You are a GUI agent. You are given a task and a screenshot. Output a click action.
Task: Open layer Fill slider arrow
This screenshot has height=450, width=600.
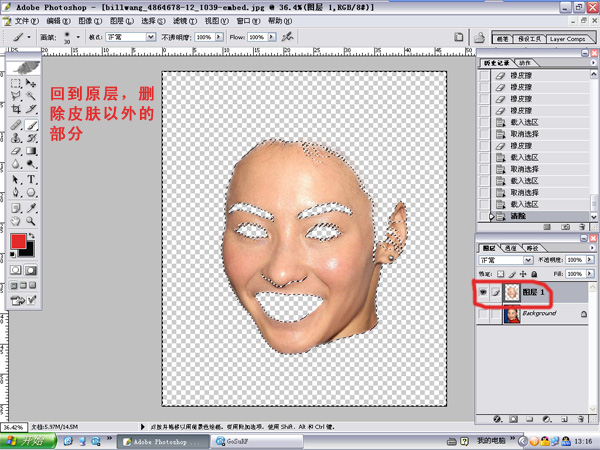(x=590, y=274)
